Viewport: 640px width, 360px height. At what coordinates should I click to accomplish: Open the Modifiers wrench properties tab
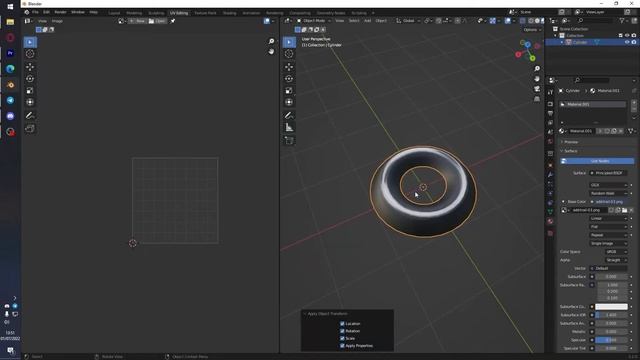coord(550,175)
